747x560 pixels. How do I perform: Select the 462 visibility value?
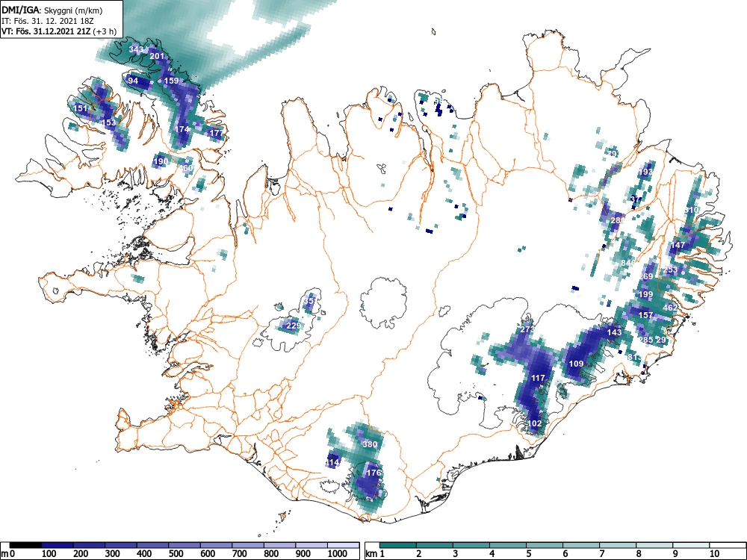click(670, 308)
